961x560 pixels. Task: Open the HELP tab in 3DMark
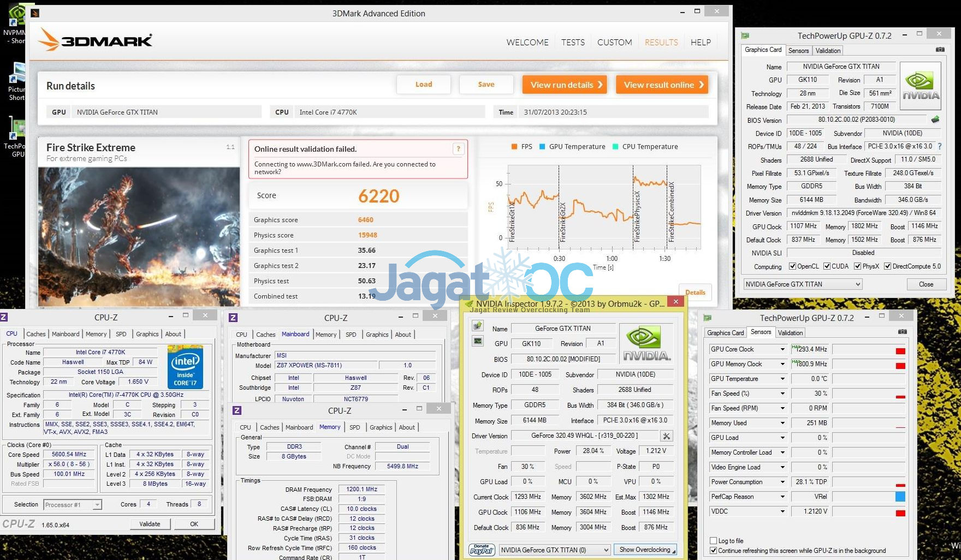(701, 42)
